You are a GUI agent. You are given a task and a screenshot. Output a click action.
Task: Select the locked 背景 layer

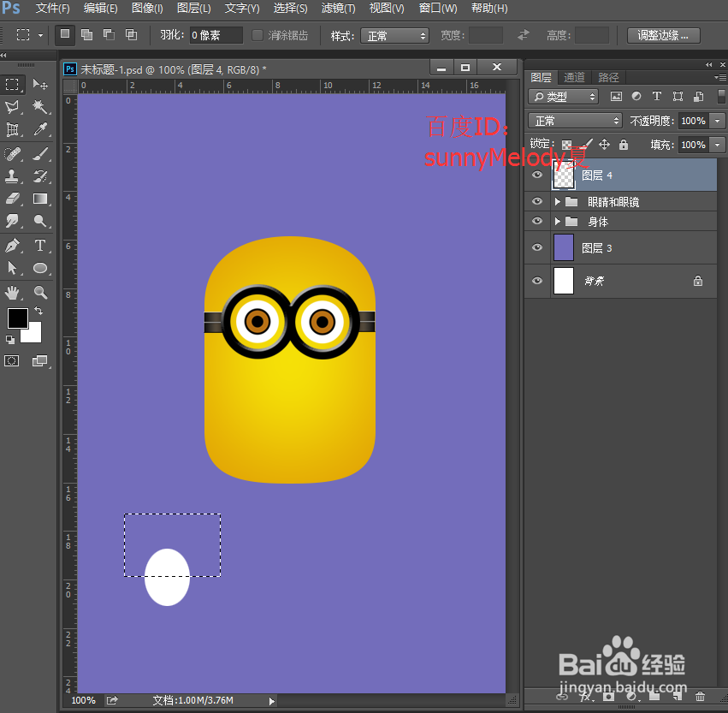pyautogui.click(x=621, y=281)
